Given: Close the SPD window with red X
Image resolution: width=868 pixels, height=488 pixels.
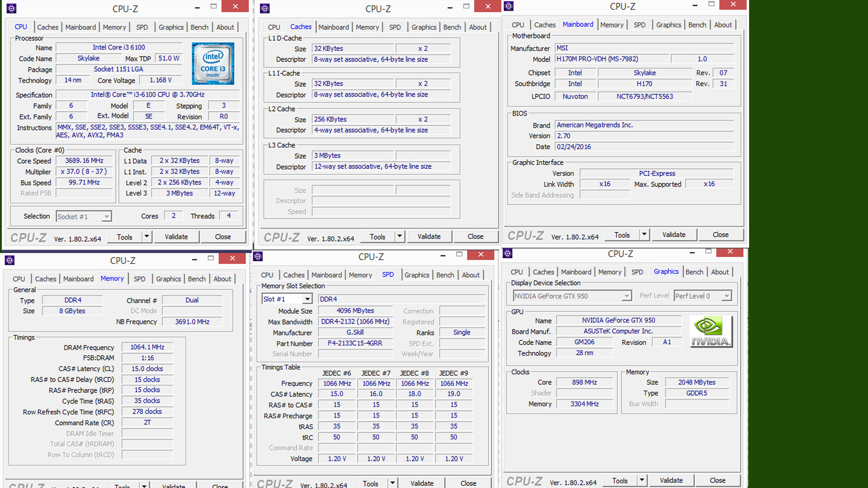Looking at the screenshot, I should (481, 254).
